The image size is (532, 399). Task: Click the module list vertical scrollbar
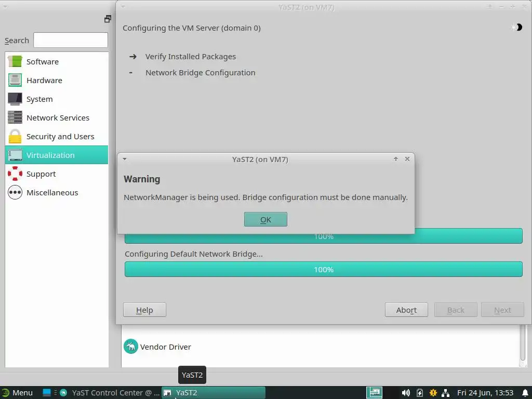pos(523,343)
